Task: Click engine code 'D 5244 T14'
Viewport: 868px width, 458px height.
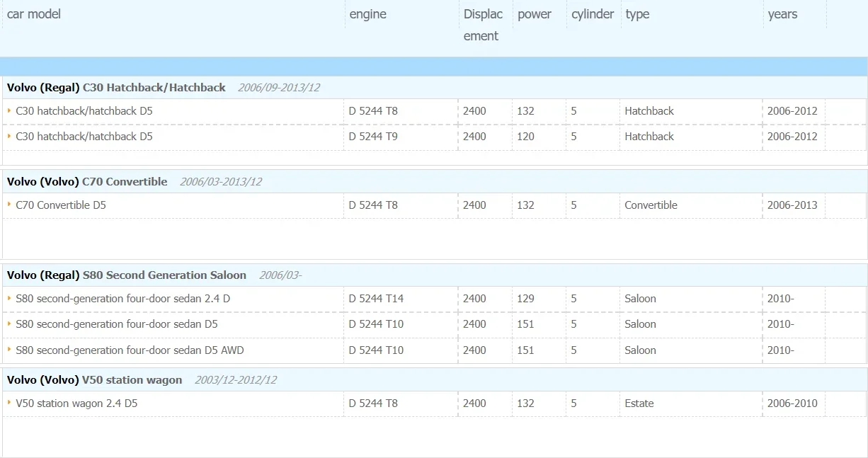Action: (x=376, y=299)
